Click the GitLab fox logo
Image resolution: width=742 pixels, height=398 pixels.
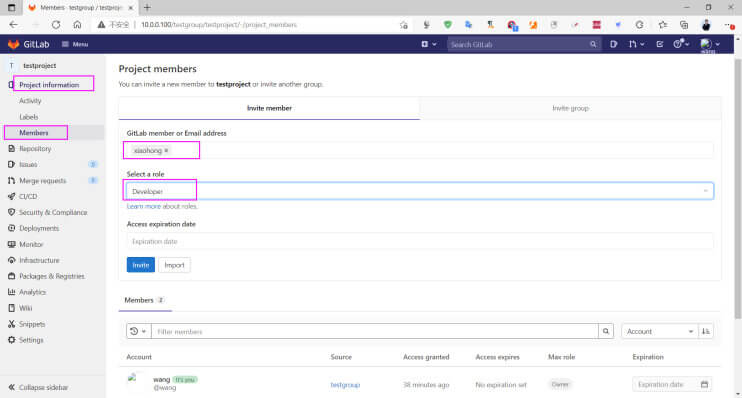click(13, 44)
